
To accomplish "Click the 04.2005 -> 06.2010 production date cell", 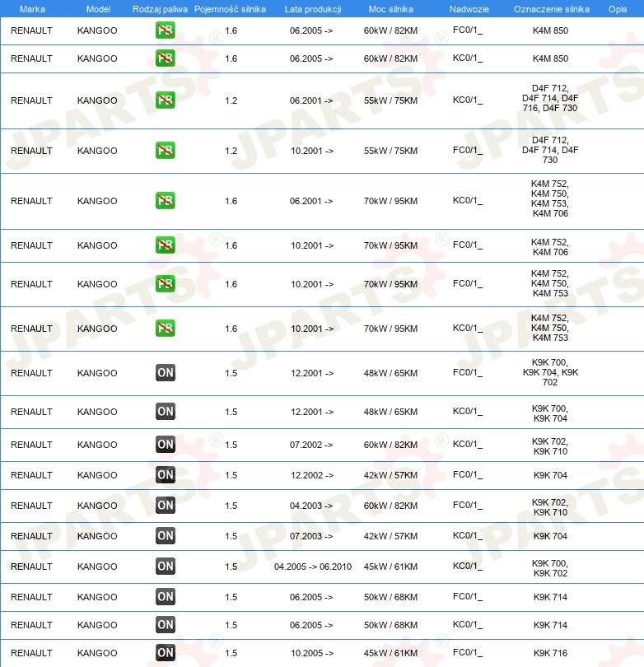I will pos(312,567).
